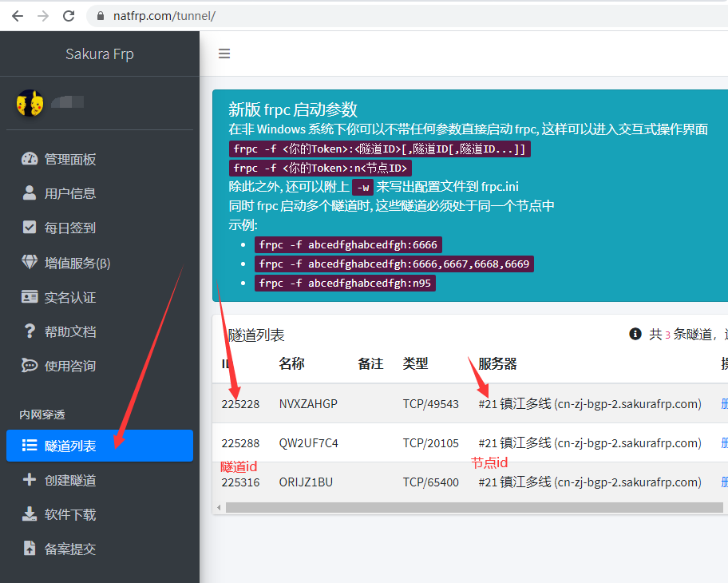Open 备案提交 in the sidebar

click(x=69, y=549)
